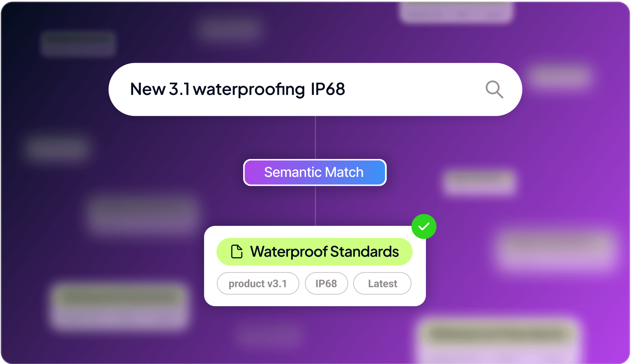Viewport: 636px width, 364px height.
Task: Focus the search box containing the waterproofing query
Action: pos(405,89)
